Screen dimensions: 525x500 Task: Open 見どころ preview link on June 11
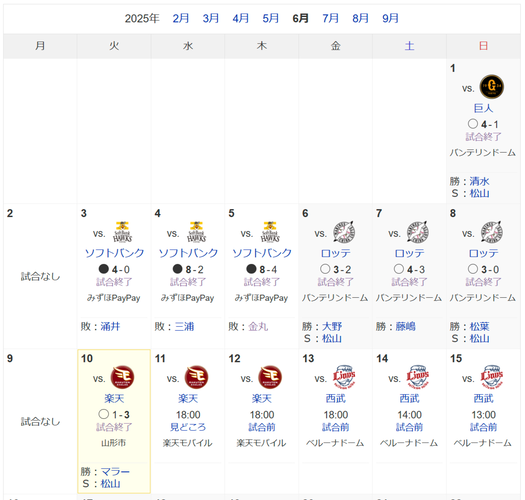tap(188, 427)
